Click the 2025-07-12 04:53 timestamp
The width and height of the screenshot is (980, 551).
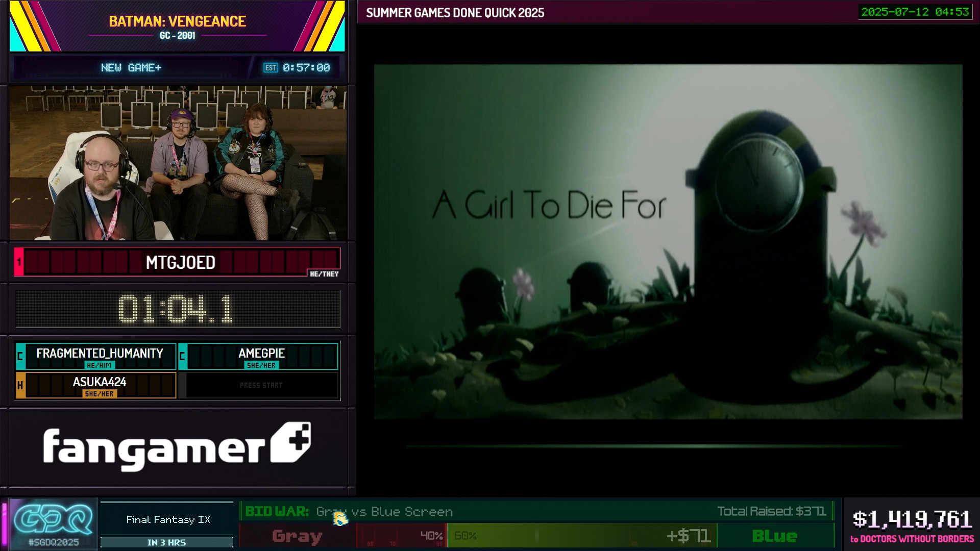[915, 12]
